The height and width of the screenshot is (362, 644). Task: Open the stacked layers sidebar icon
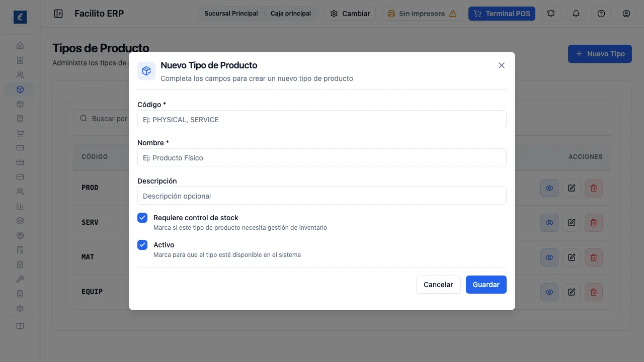tap(20, 221)
